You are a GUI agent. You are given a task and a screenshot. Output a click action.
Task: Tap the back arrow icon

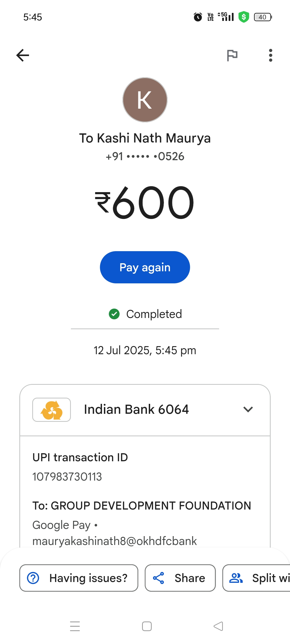[23, 56]
